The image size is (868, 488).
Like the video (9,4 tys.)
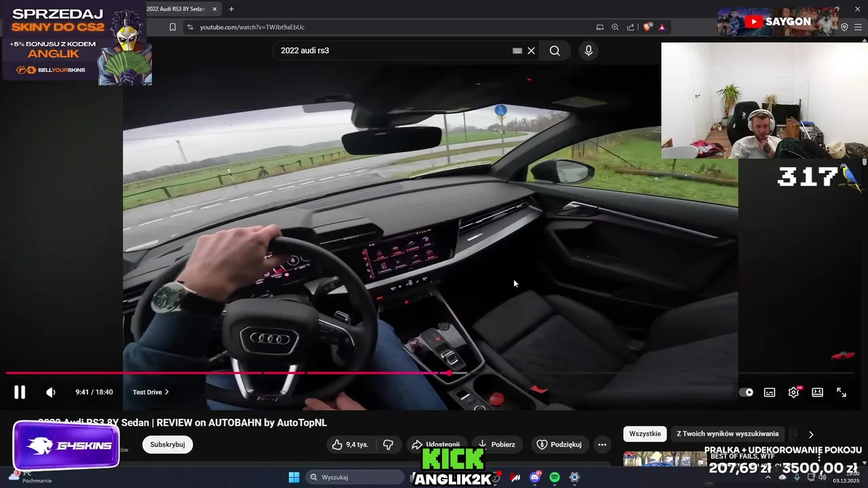[351, 445]
